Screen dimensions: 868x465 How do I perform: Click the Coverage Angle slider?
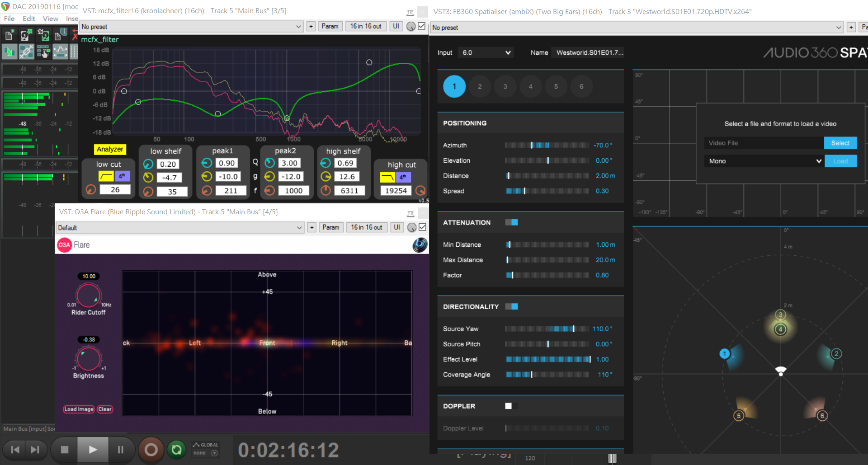click(x=547, y=375)
